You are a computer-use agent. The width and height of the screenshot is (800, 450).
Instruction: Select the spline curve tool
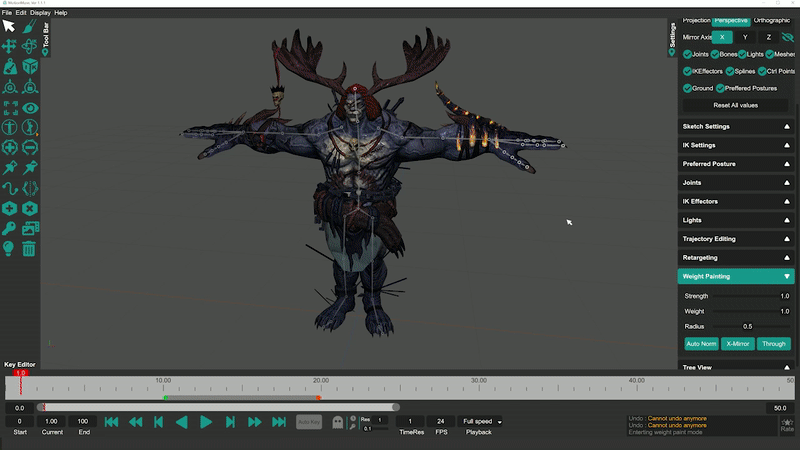click(x=10, y=188)
